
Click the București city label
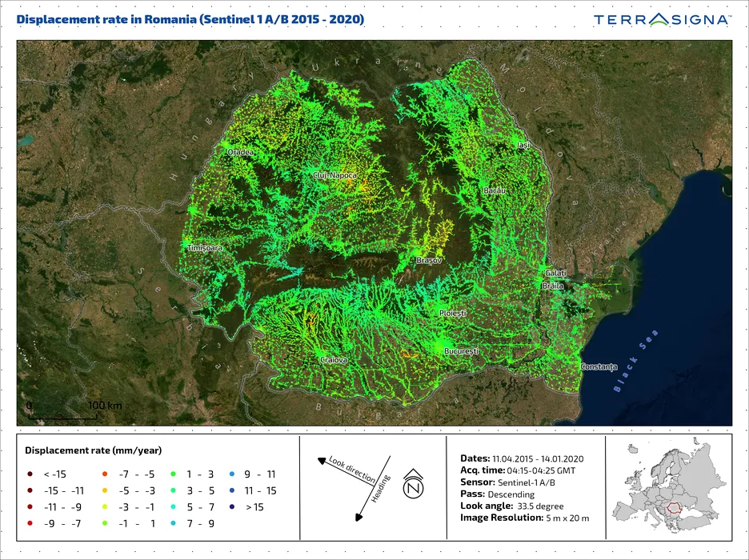point(461,351)
